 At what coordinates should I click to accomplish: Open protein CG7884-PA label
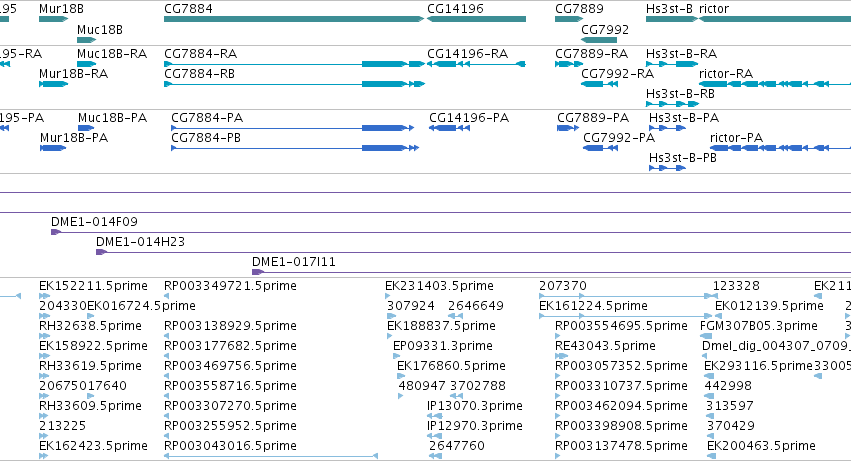tap(207, 118)
